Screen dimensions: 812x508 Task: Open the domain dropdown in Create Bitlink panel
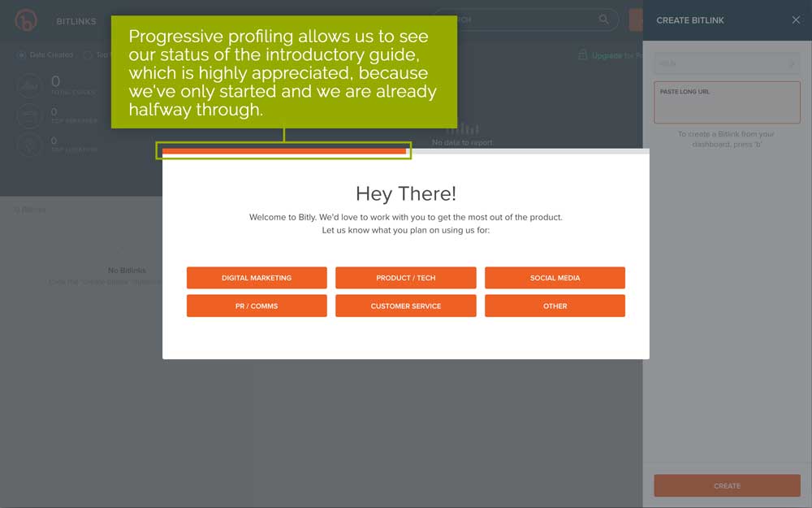(727, 63)
